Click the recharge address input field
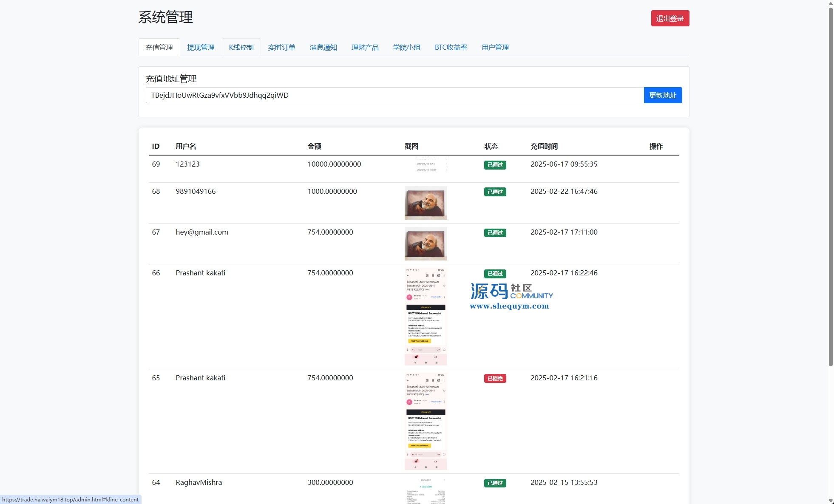Screen dimensions: 834x504 tap(394, 95)
